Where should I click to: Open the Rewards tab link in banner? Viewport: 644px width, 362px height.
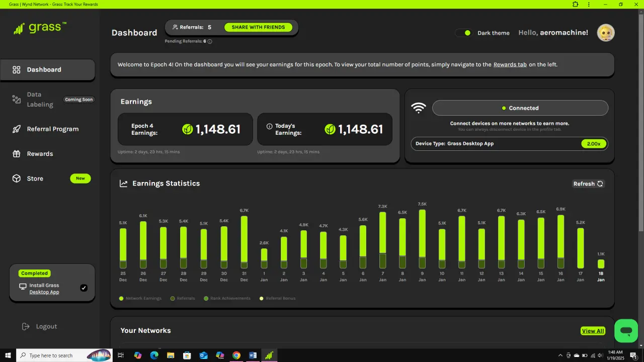[510, 64]
